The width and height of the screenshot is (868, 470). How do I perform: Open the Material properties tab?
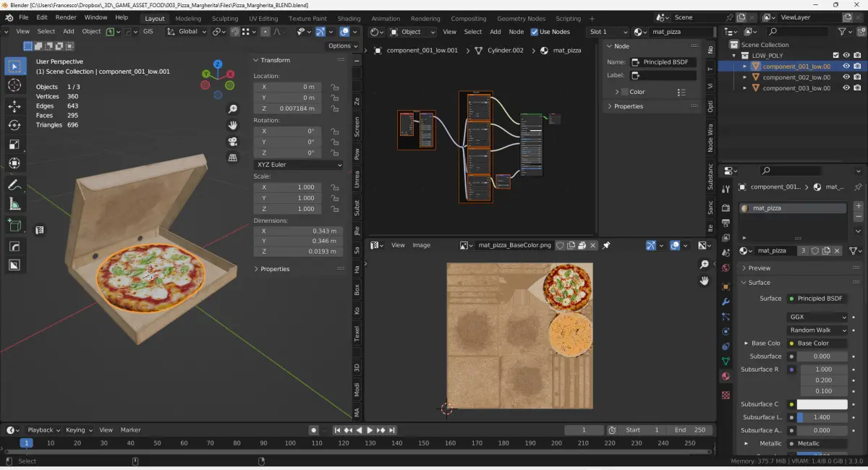726,377
